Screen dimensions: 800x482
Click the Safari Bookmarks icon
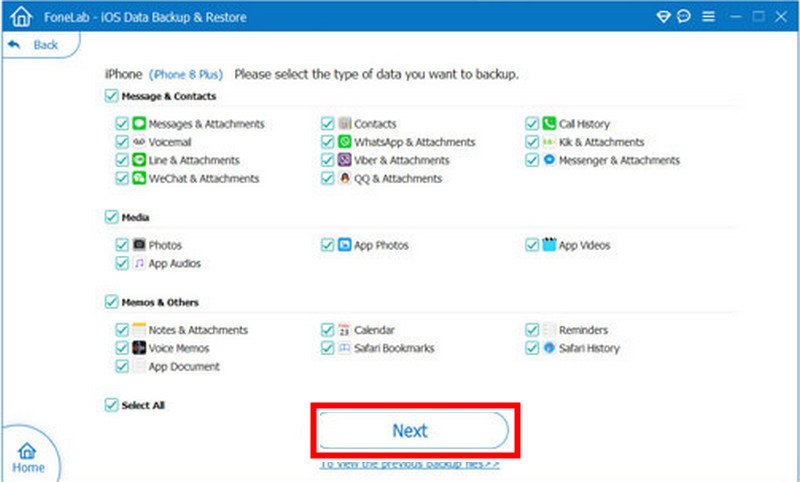click(x=345, y=348)
